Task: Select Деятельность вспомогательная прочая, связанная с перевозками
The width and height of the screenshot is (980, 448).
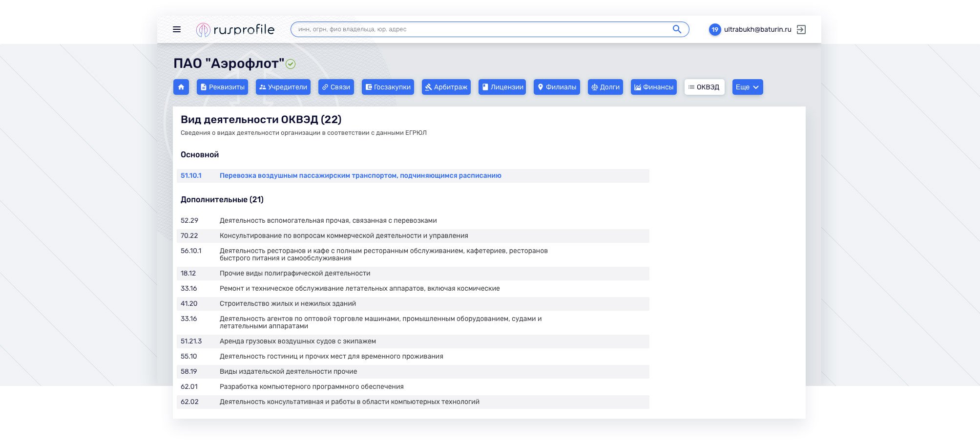Action: 328,220
